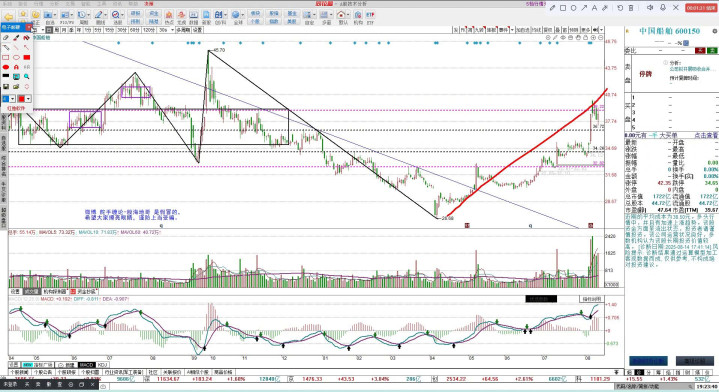Viewport: 719px width, 392px height.
Task: Switch to the KDJ indicator tab
Action: coord(102,365)
